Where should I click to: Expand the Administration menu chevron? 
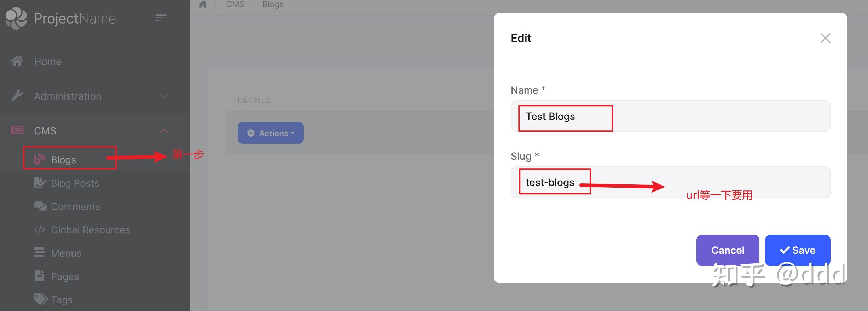(x=164, y=96)
